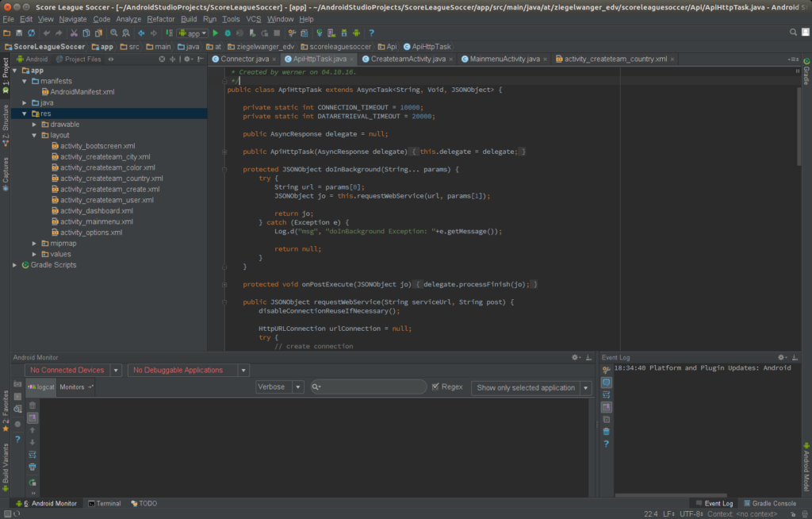Launch Debug mode via the bug icon
The width and height of the screenshot is (812, 519).
point(228,32)
